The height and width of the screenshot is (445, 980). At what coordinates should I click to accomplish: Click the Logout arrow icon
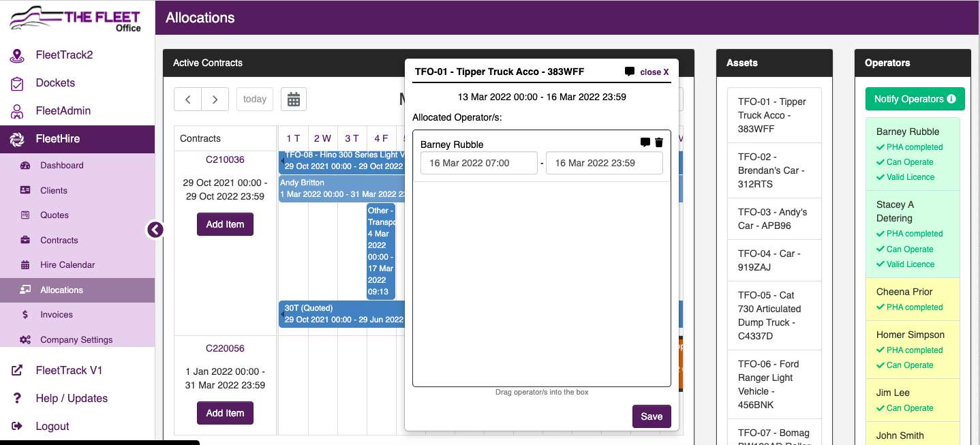click(17, 427)
